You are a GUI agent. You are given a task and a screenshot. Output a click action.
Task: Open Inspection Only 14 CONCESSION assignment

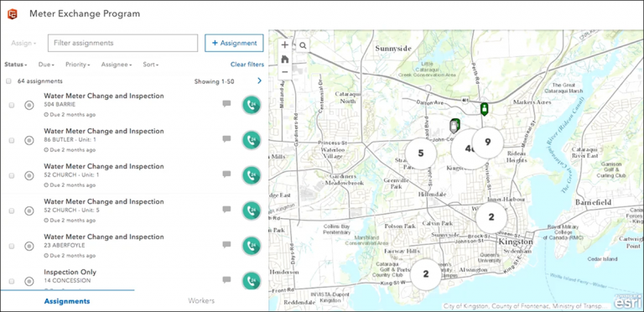pos(70,273)
